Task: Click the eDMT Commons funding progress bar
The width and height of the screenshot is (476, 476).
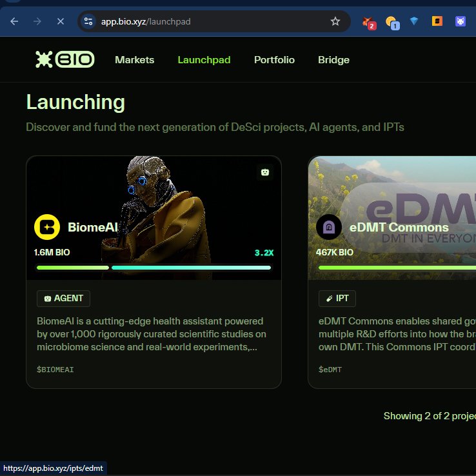Action: pyautogui.click(x=397, y=268)
